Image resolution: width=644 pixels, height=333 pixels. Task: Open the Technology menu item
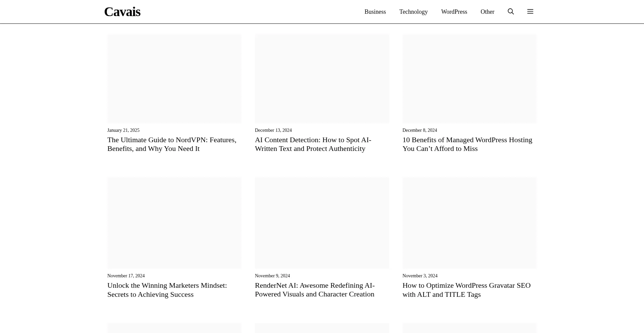(414, 12)
